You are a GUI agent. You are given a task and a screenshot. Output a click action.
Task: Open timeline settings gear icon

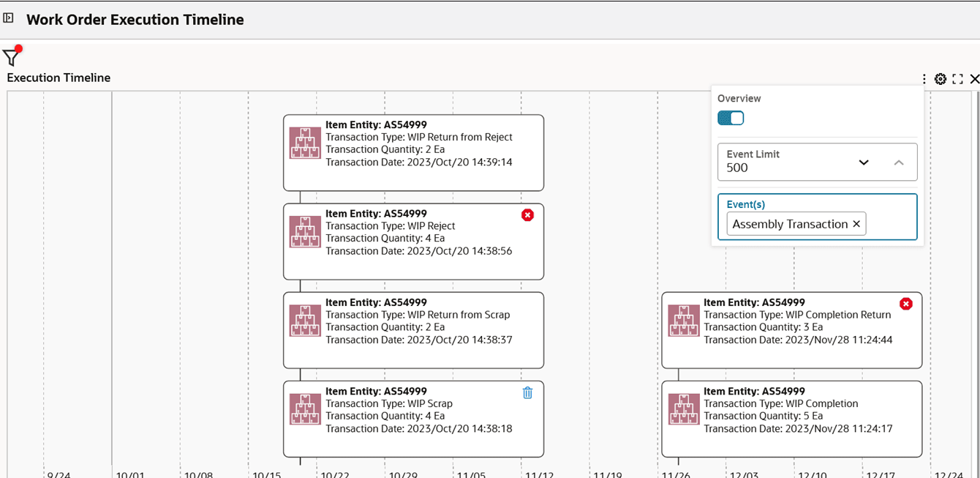[x=941, y=79]
